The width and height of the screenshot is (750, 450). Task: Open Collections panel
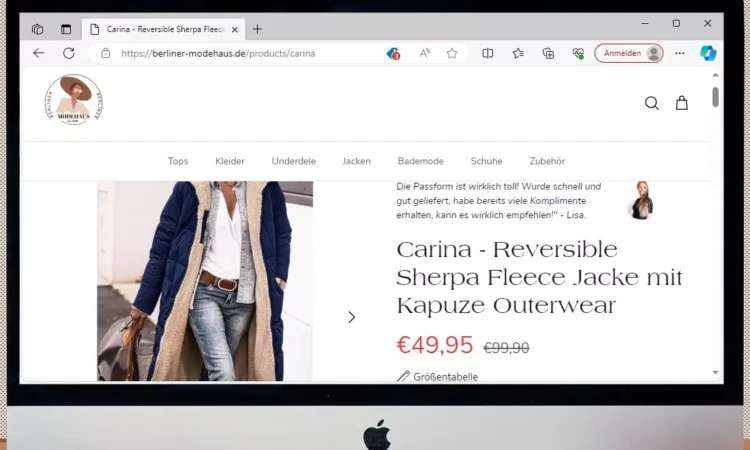tap(548, 53)
